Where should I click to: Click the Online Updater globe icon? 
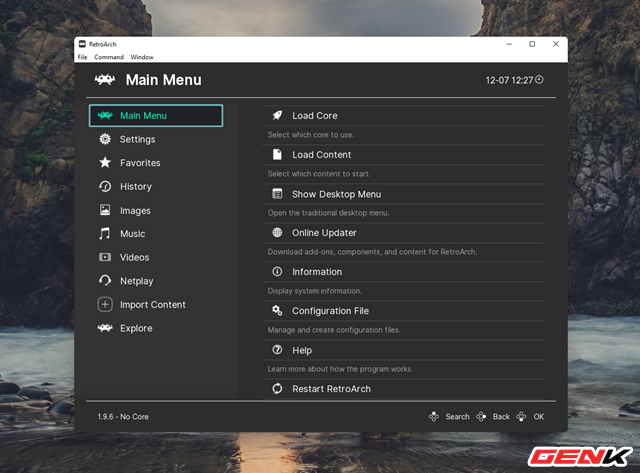277,233
